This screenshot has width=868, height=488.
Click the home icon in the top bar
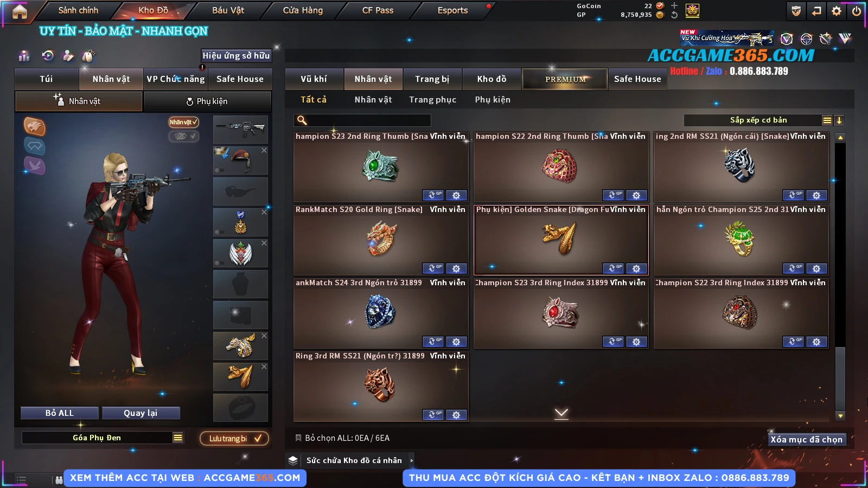[x=20, y=11]
